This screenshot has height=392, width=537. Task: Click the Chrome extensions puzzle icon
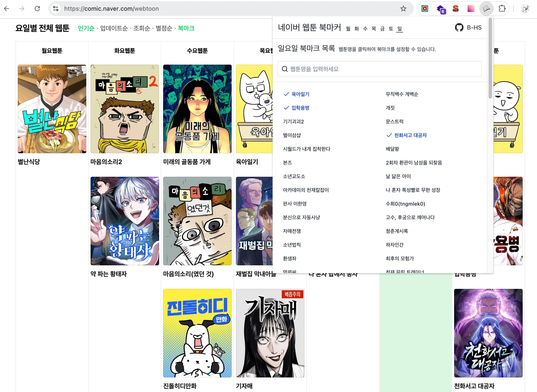502,8
